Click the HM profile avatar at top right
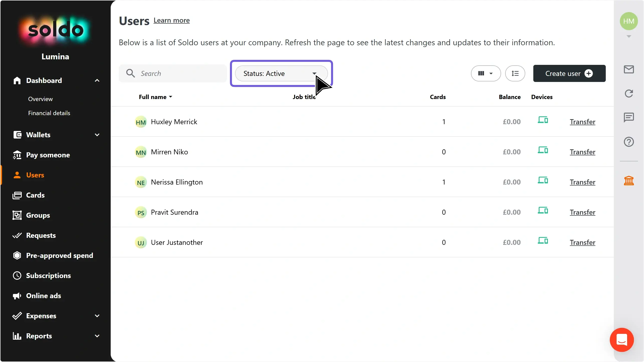Screen dimensions: 644x362 click(x=629, y=21)
